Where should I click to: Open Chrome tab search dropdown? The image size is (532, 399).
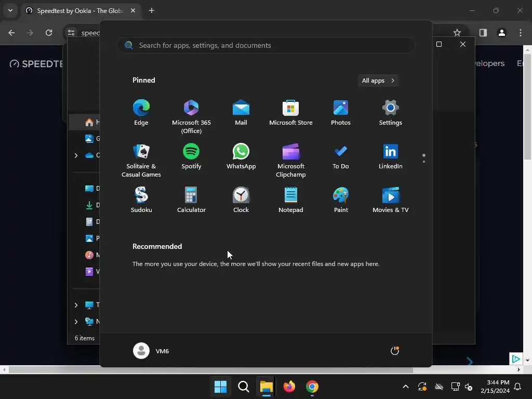tap(10, 10)
